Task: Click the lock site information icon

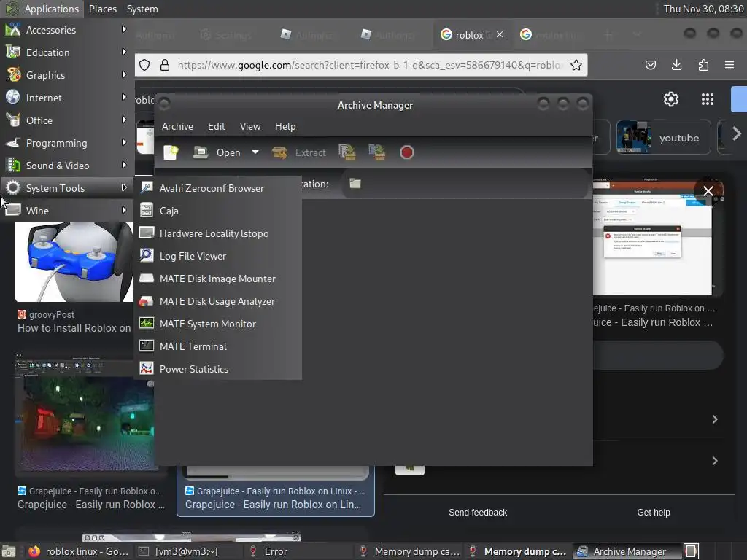Action: point(164,65)
